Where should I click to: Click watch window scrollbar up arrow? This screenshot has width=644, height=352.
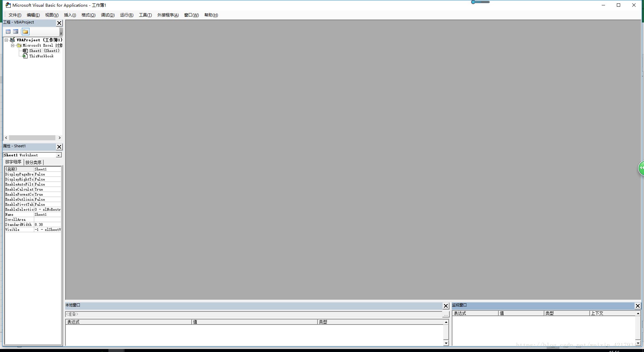[x=638, y=313]
